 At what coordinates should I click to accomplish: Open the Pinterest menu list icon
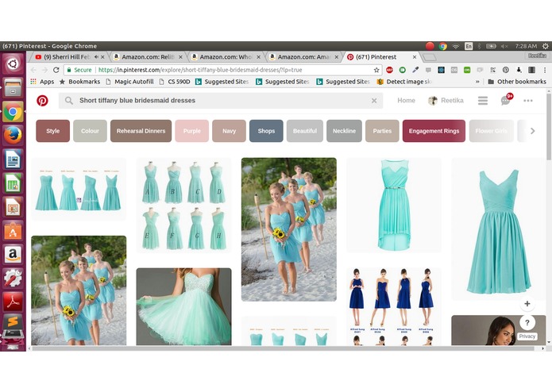(483, 101)
